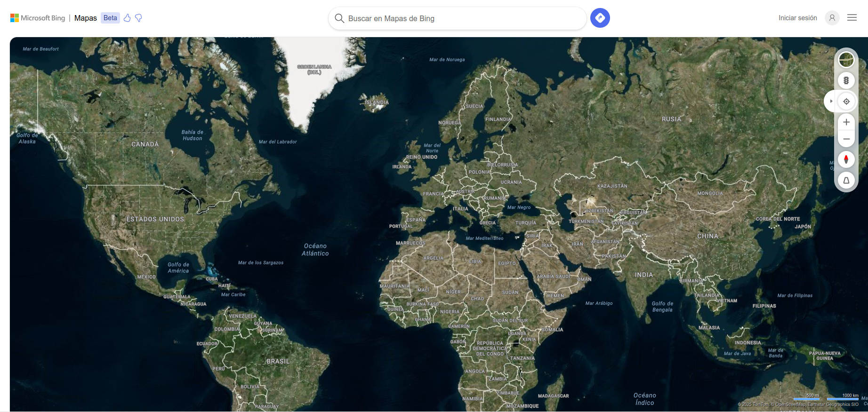Click the locate me target icon
This screenshot has height=412, width=868.
846,101
